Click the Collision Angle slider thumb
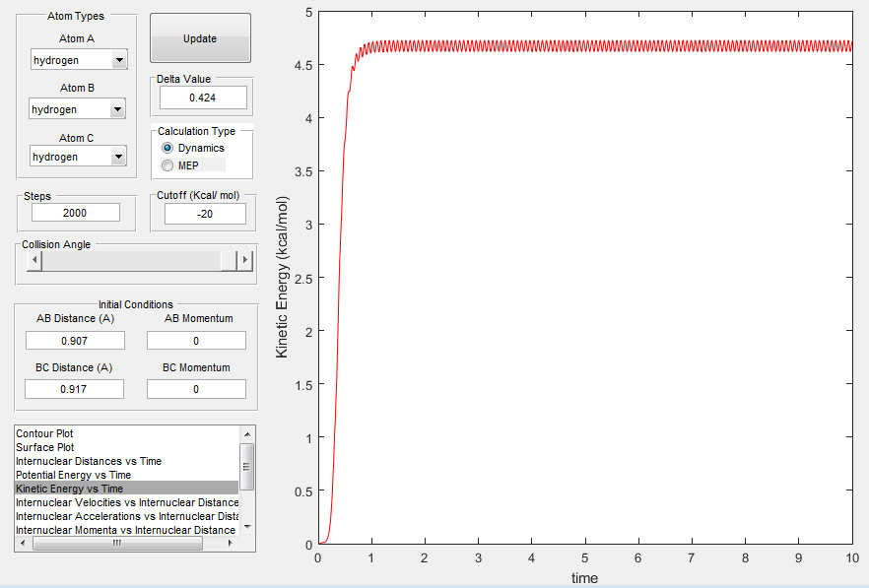Image resolution: width=869 pixels, height=588 pixels. [x=229, y=260]
